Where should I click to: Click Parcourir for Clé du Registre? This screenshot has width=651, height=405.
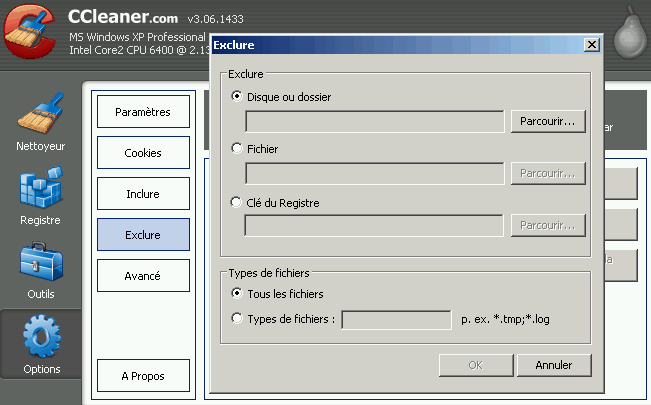click(x=548, y=225)
